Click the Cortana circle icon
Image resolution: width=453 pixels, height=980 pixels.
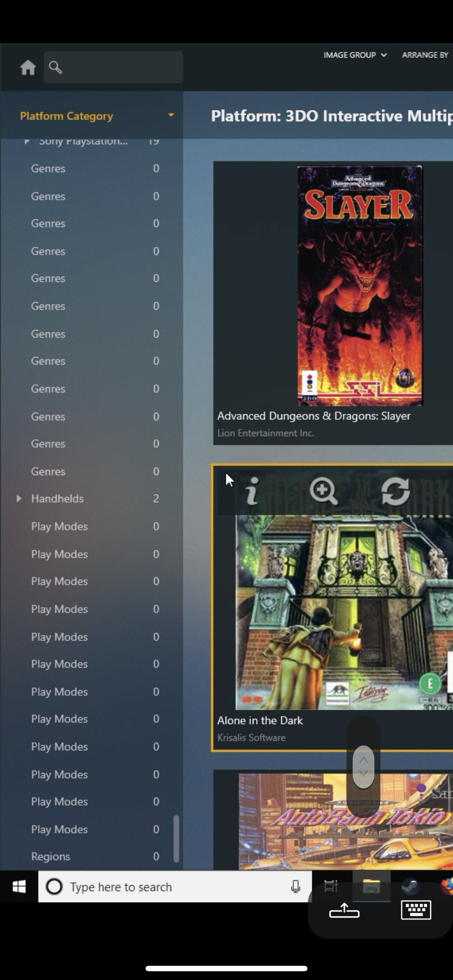(x=54, y=887)
